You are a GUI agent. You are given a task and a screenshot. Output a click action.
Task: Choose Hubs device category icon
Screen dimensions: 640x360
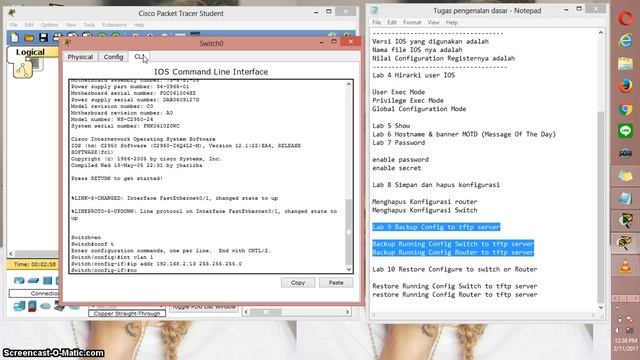pyautogui.click(x=47, y=280)
